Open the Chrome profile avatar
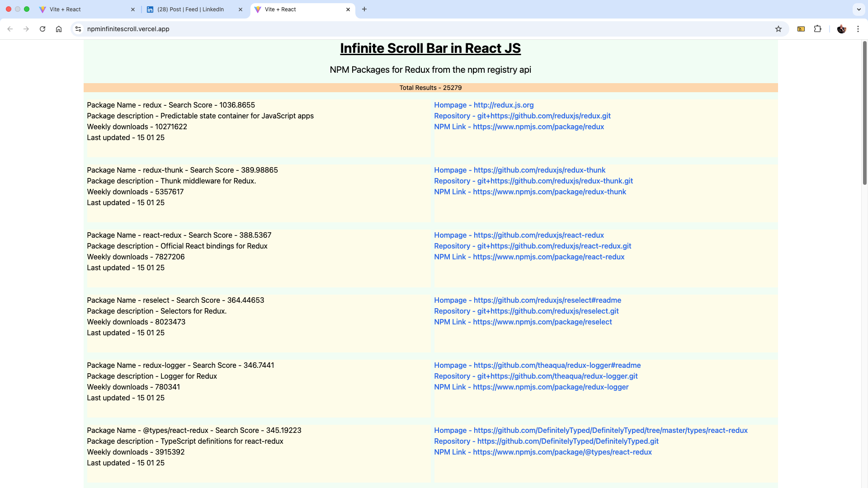 tap(841, 29)
